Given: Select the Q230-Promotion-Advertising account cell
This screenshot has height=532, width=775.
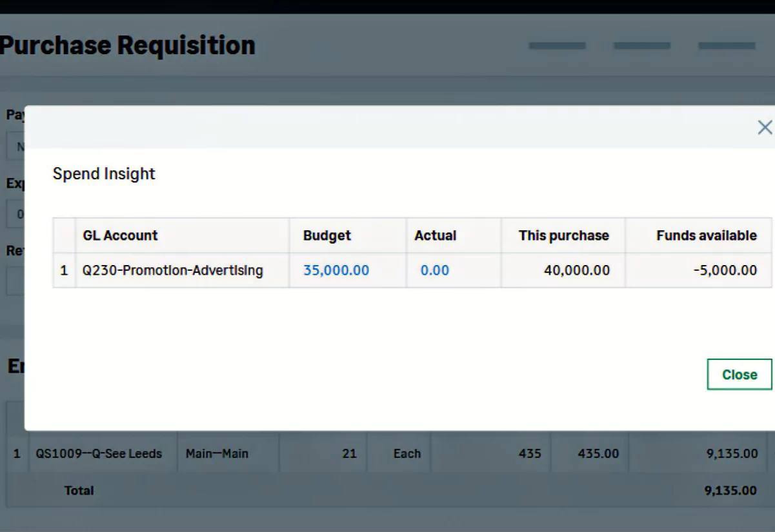Looking at the screenshot, I should (173, 270).
